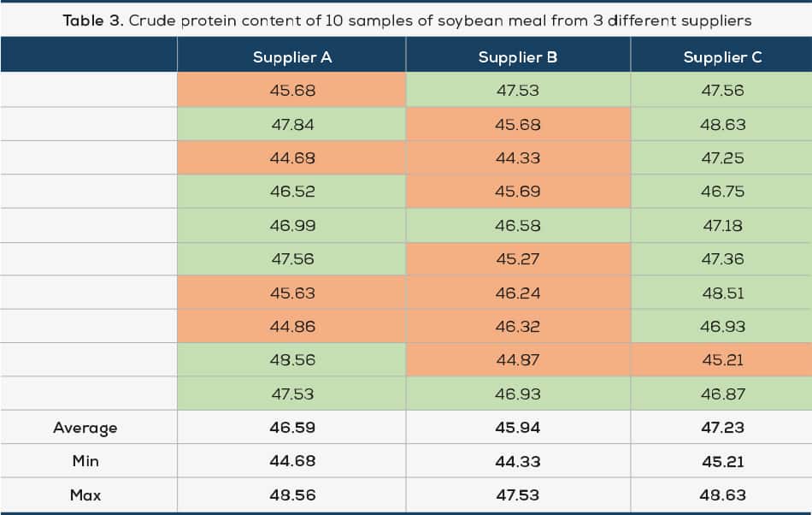Image resolution: width=812 pixels, height=515 pixels.
Task: Click the orange 45.63 cell
Action: tap(291, 293)
